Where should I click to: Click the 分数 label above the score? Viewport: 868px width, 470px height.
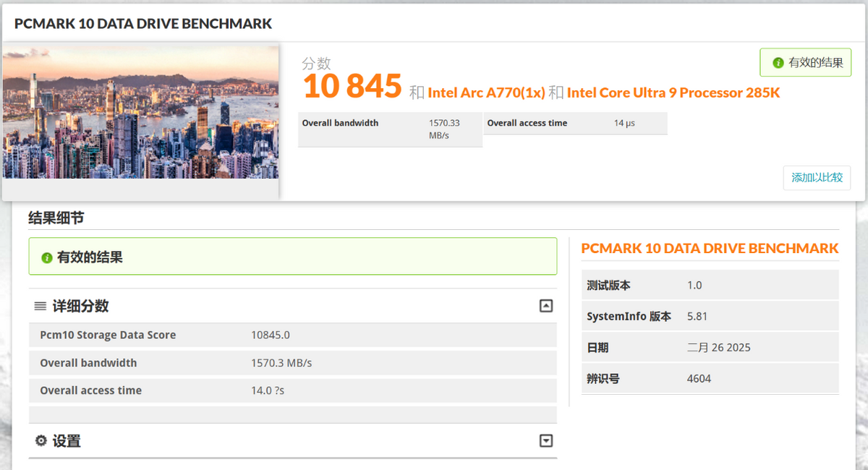coord(316,64)
